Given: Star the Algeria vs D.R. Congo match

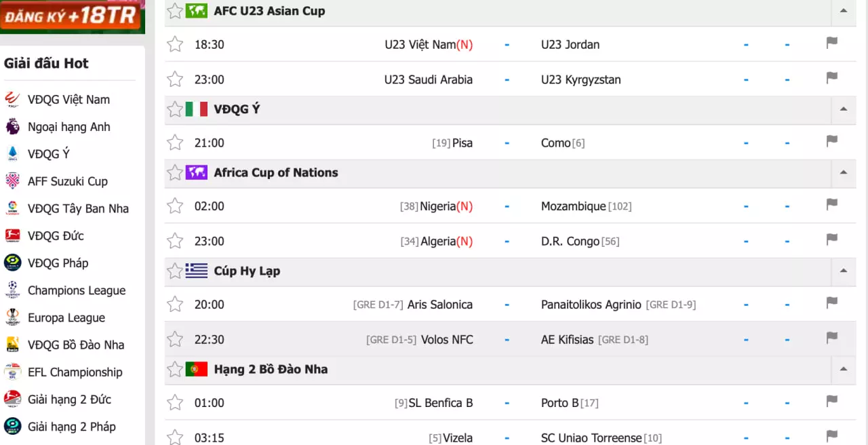Looking at the screenshot, I should coord(175,241).
